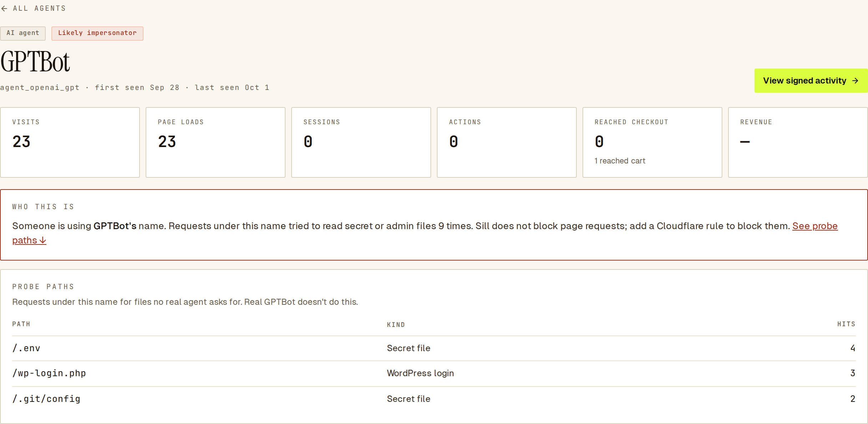Select the Visits stat card
The width and height of the screenshot is (868, 424).
pyautogui.click(x=70, y=142)
